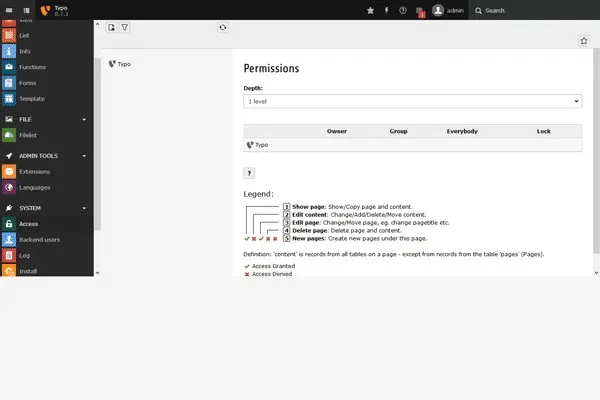This screenshot has width=600, height=400.
Task: Collapse the ADMIN TOOLS module group
Action: [x=84, y=156]
